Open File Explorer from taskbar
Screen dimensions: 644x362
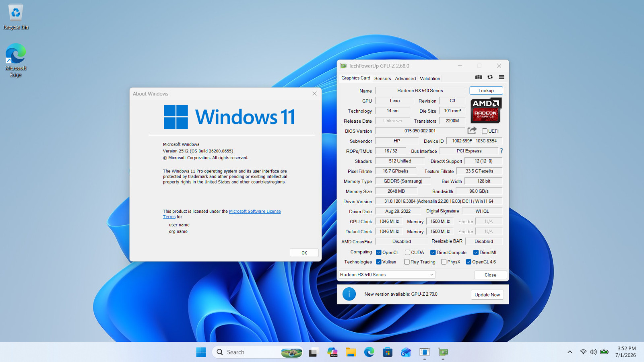click(x=351, y=352)
